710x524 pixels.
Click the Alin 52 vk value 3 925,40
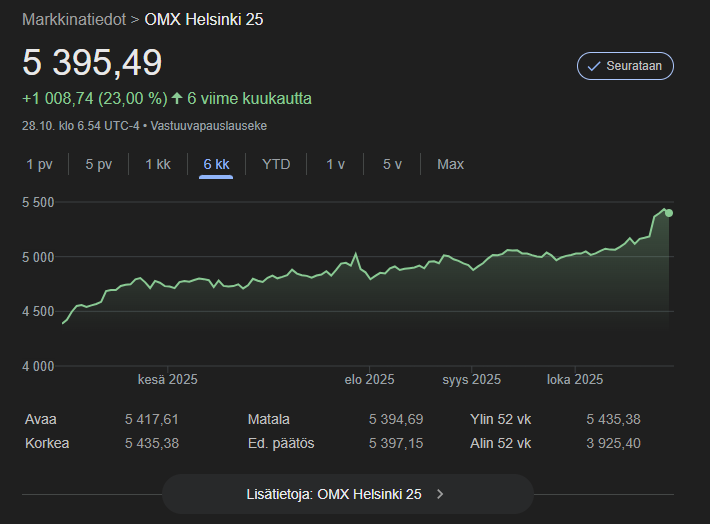coord(613,443)
